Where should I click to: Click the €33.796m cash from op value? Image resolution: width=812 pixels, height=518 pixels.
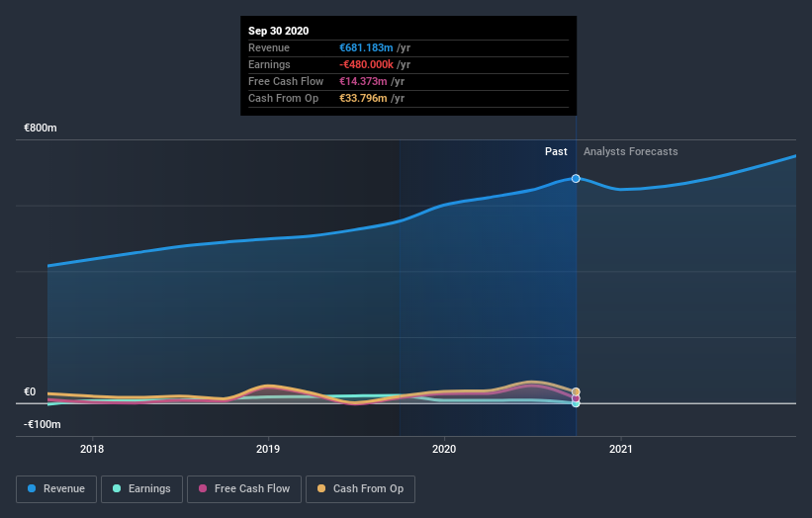[363, 98]
